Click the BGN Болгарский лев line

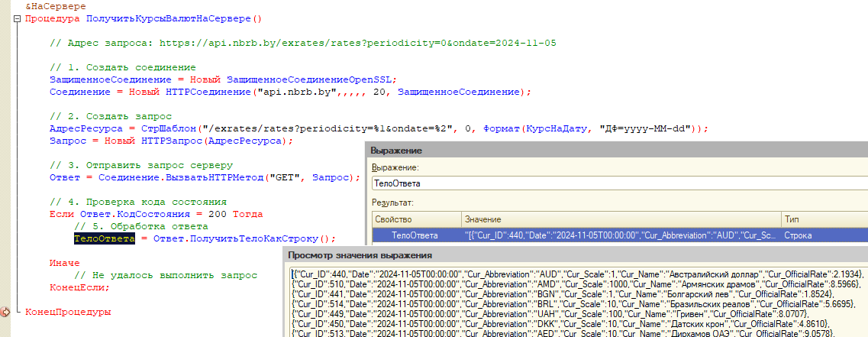560,293
